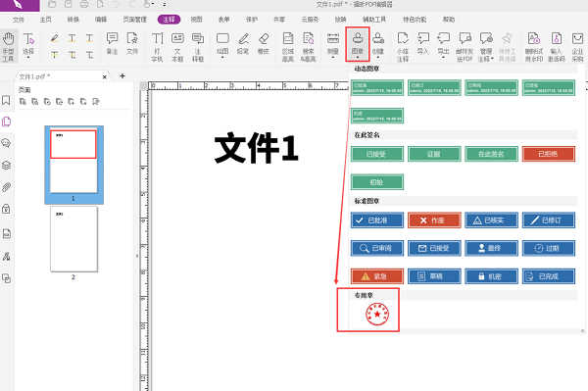
Task: Select the Text box tool (文本框)
Action: pyautogui.click(x=177, y=46)
